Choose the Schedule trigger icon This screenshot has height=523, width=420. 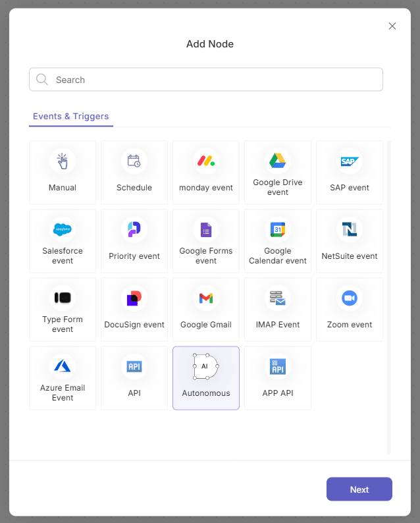[x=134, y=161]
